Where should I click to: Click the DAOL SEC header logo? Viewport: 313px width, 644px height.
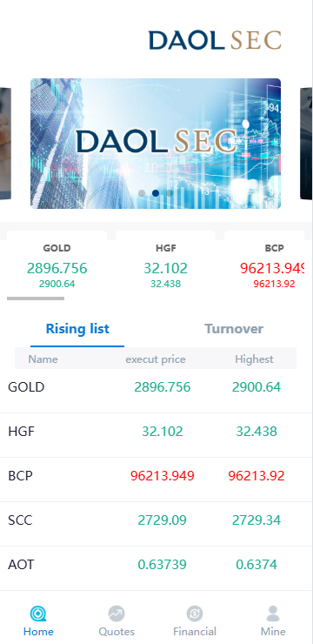(215, 40)
